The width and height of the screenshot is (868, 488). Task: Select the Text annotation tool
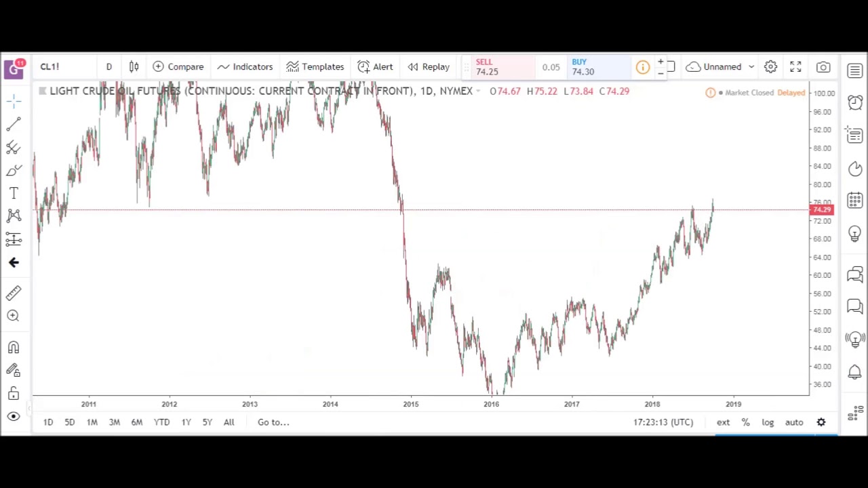[14, 193]
